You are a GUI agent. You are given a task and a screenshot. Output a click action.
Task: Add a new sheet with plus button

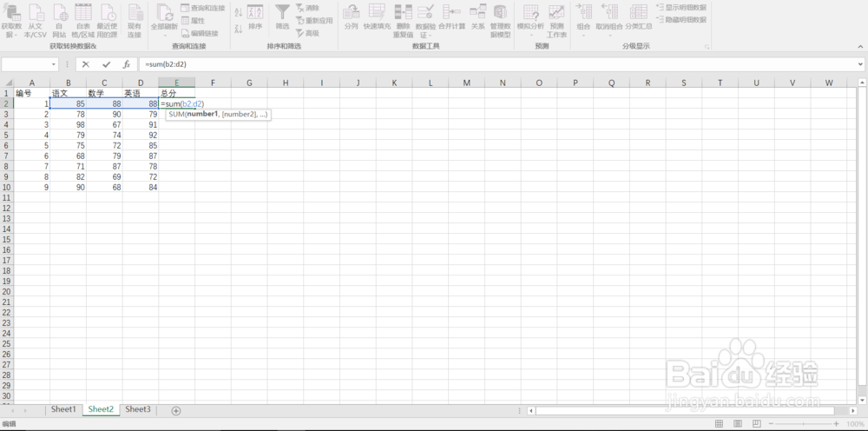(x=176, y=410)
